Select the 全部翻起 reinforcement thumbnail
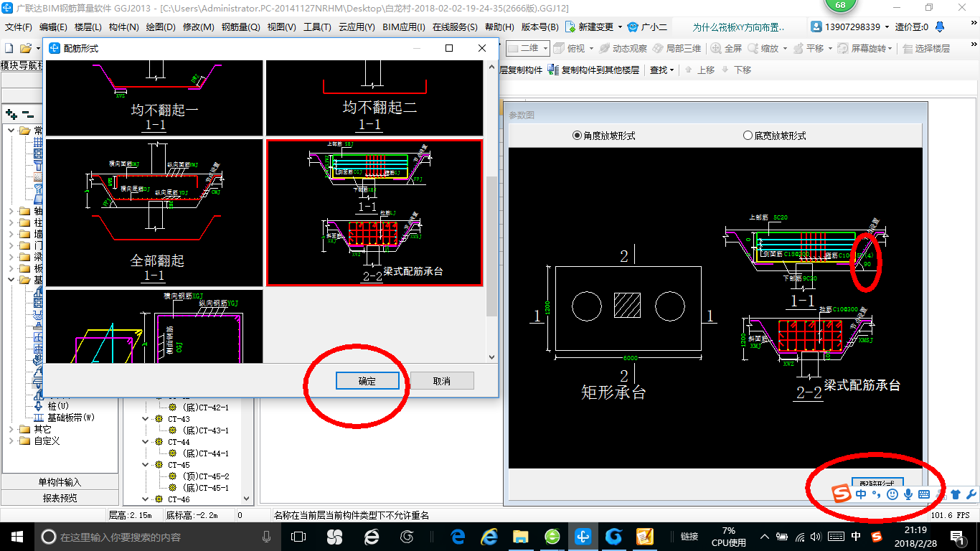This screenshot has width=980, height=551. tap(154, 212)
